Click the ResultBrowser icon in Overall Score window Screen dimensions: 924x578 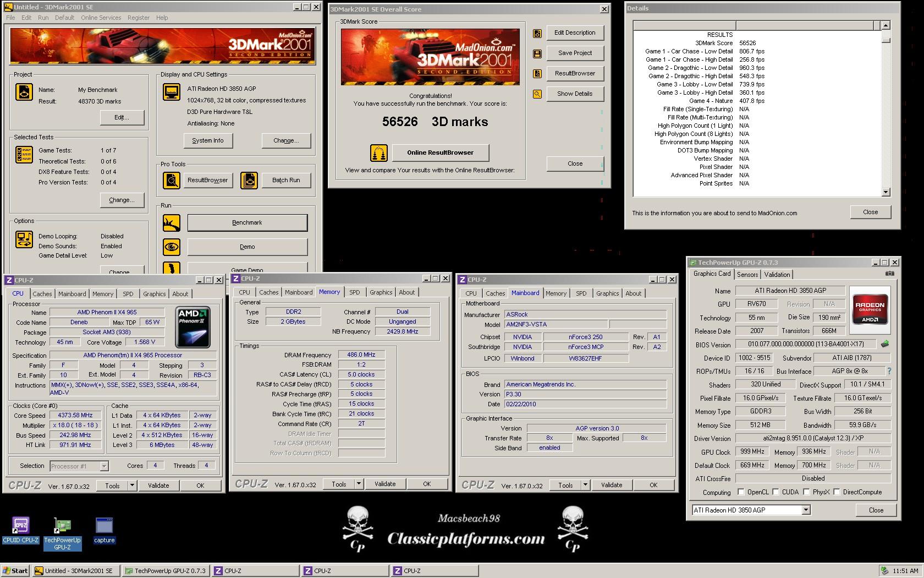click(537, 74)
